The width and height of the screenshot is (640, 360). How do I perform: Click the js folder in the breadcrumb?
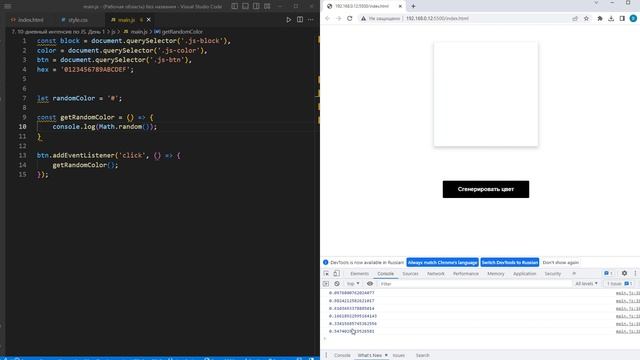click(113, 31)
